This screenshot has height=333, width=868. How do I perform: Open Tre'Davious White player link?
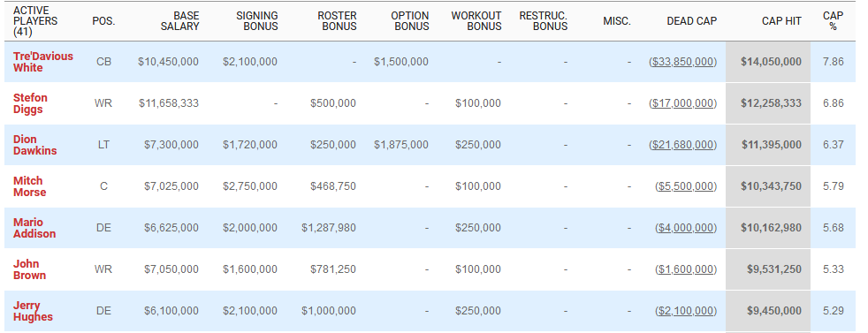[43, 62]
